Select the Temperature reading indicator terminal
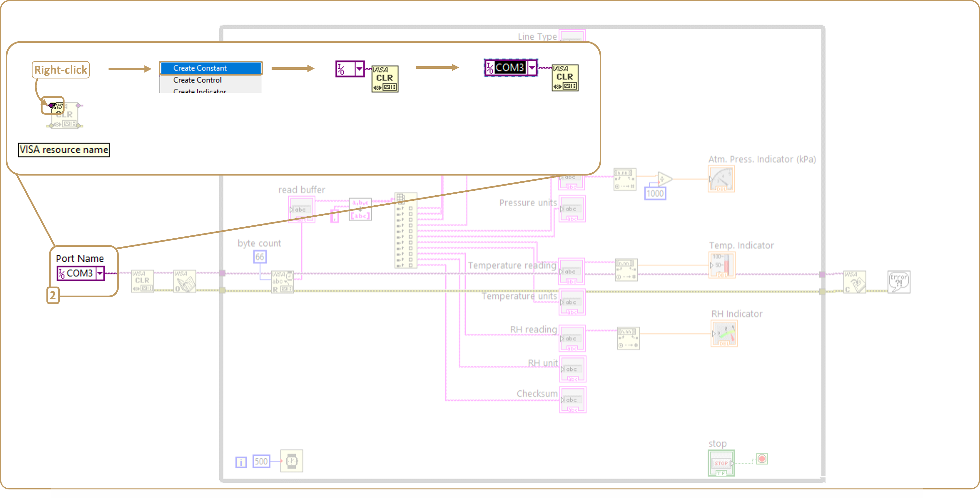The image size is (980, 498). [x=572, y=272]
